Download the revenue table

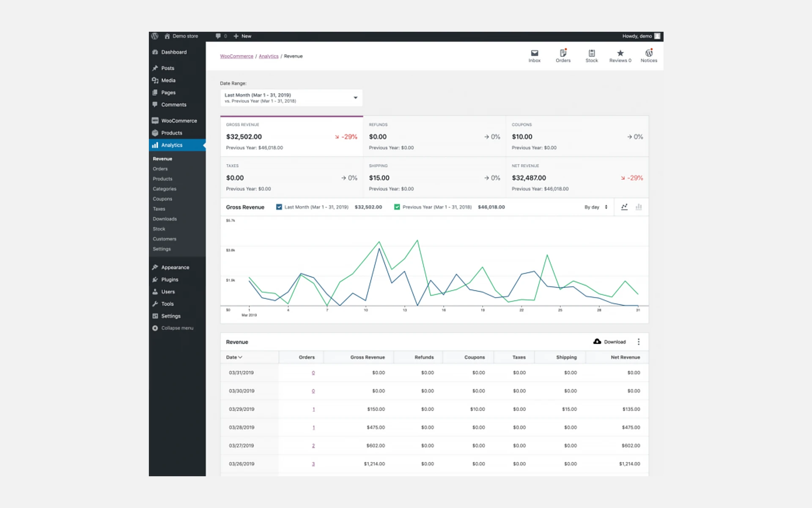609,342
